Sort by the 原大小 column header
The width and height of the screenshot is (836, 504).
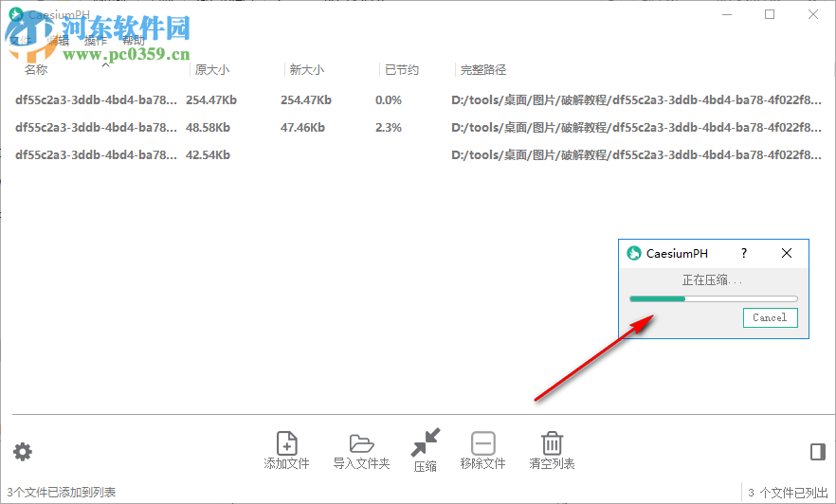[211, 70]
